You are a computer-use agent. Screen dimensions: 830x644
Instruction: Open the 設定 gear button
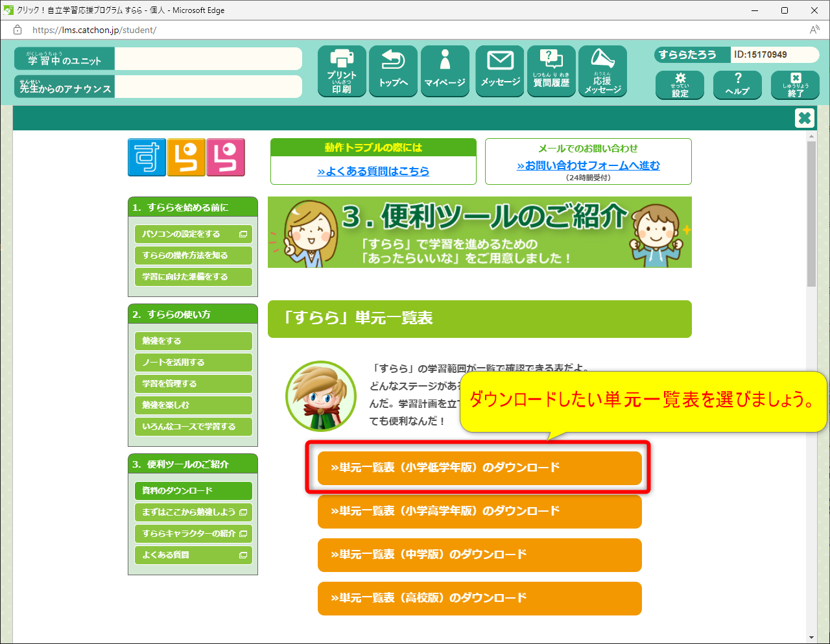(x=680, y=85)
